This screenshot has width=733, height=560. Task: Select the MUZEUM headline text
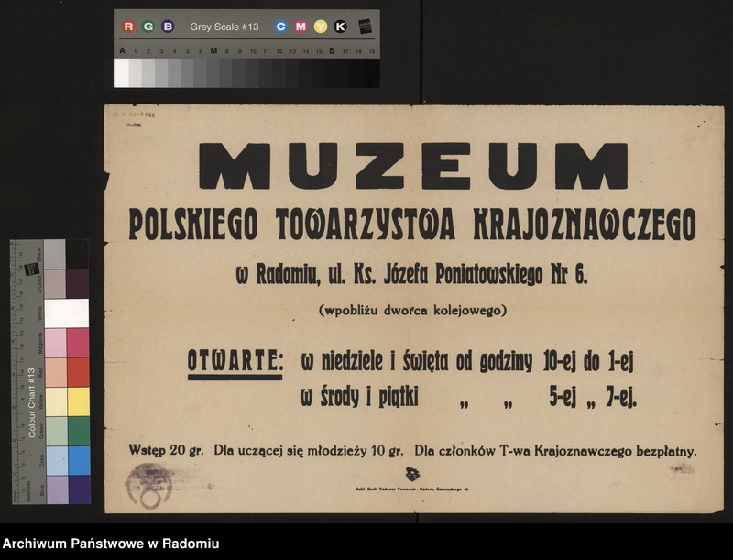414,164
